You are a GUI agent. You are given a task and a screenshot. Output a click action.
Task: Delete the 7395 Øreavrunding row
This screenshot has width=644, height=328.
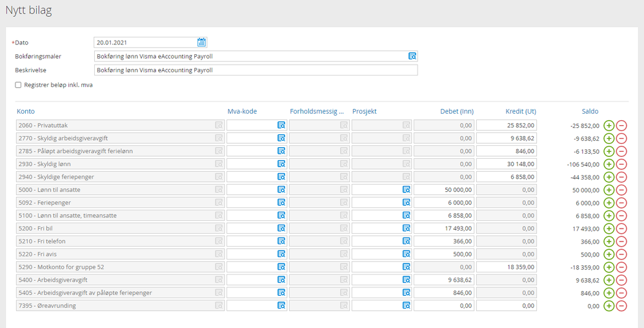621,306
